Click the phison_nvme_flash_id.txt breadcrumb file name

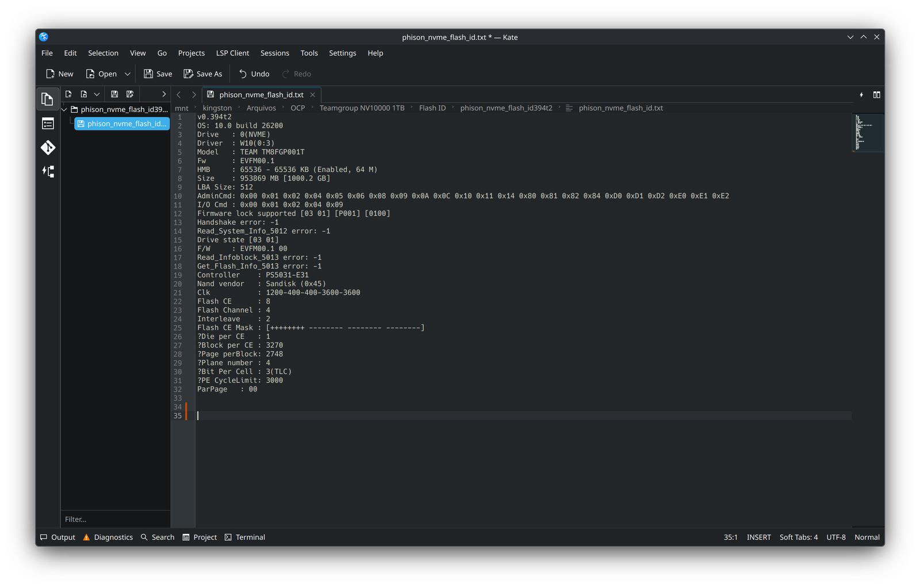(x=621, y=108)
